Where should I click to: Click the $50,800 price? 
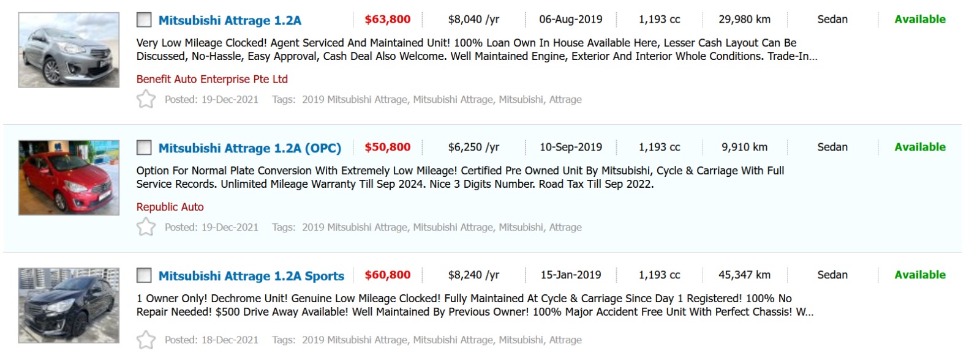click(388, 147)
